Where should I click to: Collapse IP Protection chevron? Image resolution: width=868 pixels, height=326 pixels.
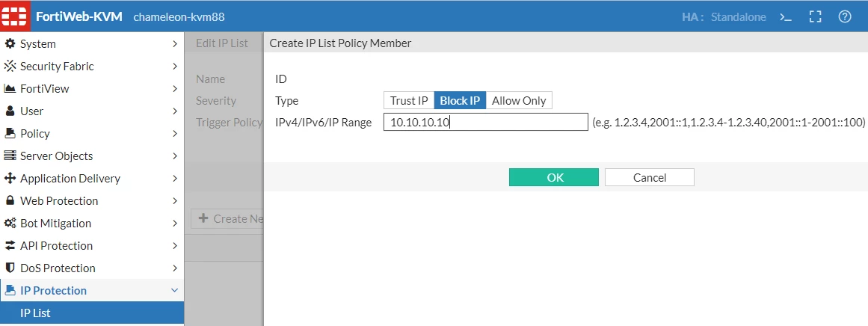point(174,291)
